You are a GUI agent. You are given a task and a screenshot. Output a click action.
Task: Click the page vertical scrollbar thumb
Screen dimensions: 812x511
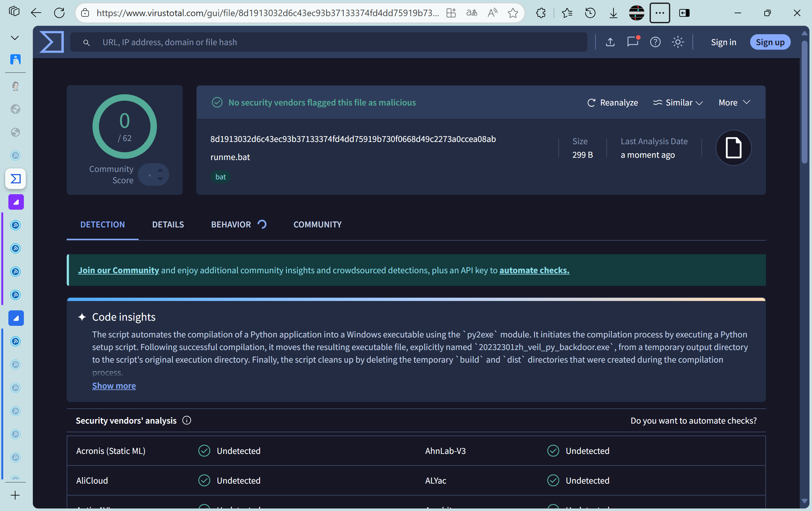[x=804, y=101]
